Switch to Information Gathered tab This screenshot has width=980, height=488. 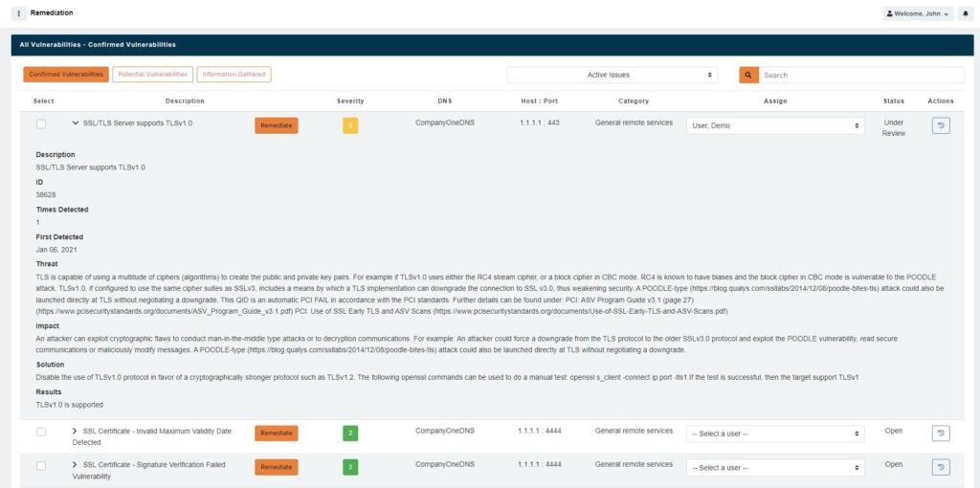(x=234, y=74)
